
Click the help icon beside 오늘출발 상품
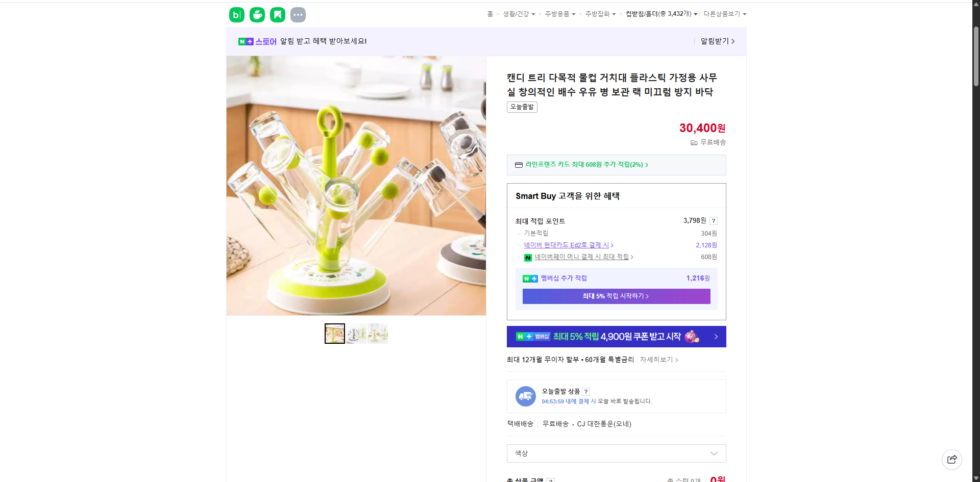coord(586,391)
